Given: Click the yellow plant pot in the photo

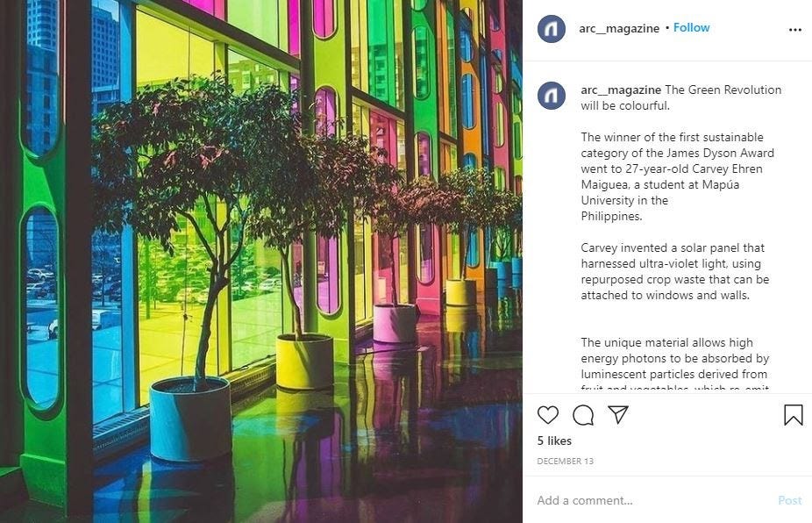Looking at the screenshot, I should point(304,362).
